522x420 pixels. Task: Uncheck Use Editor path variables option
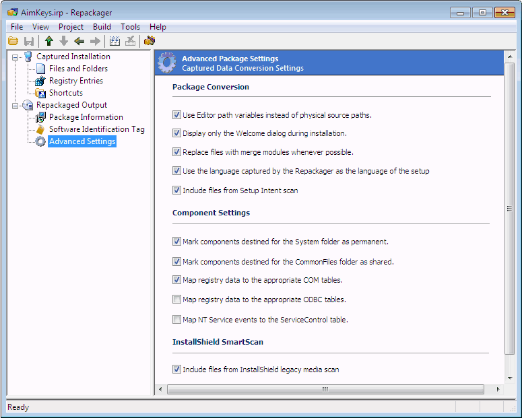click(x=177, y=115)
